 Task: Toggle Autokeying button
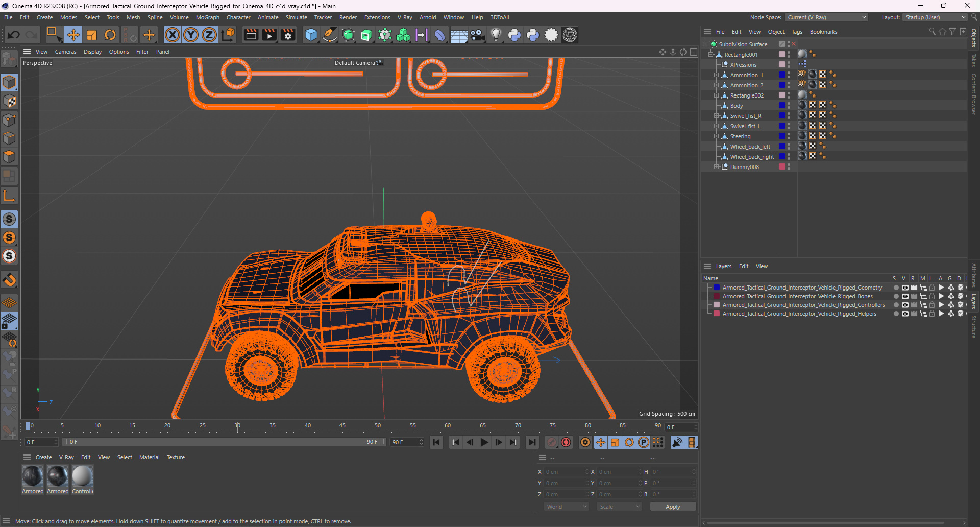(566, 442)
